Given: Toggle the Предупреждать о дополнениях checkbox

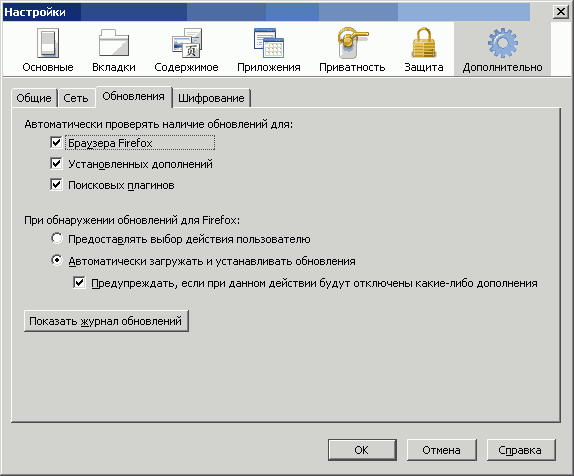Looking at the screenshot, I should (79, 283).
